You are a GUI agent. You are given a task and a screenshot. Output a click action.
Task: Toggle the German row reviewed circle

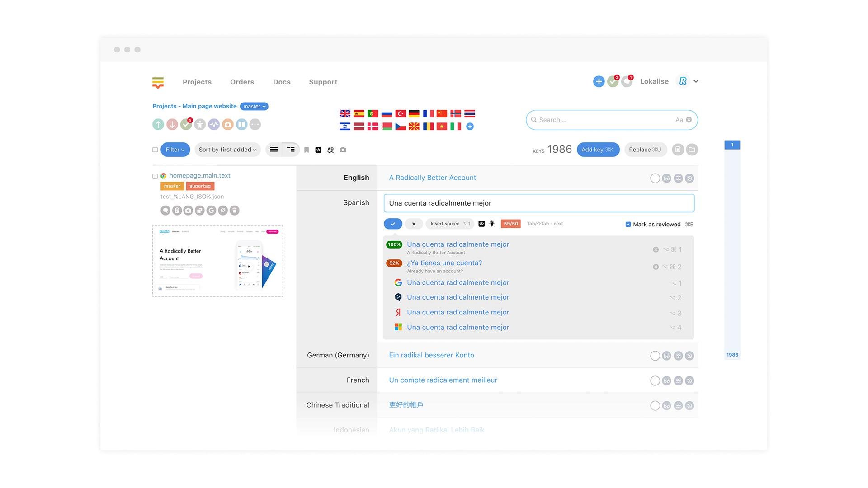pyautogui.click(x=655, y=356)
